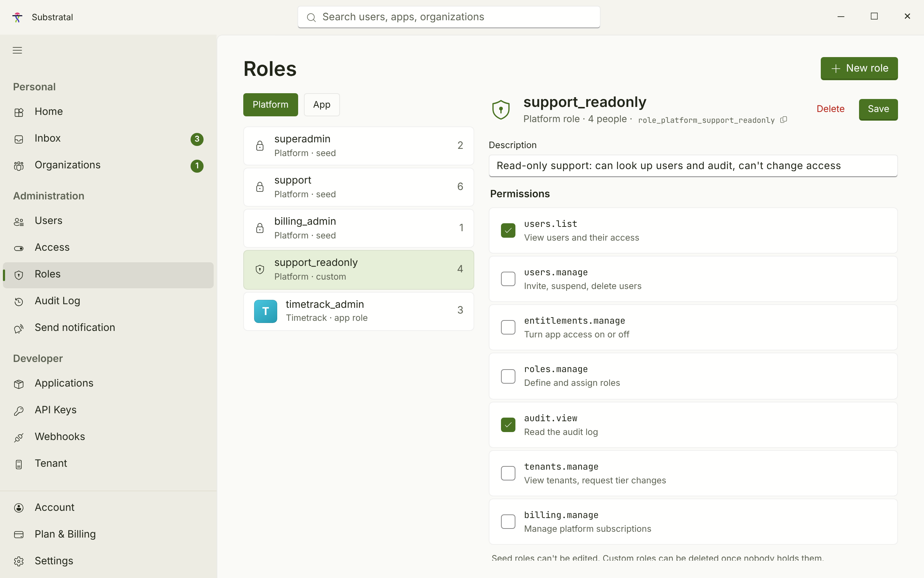The height and width of the screenshot is (578, 924).
Task: Focus the Search users, apps, organizations box
Action: 449,17
